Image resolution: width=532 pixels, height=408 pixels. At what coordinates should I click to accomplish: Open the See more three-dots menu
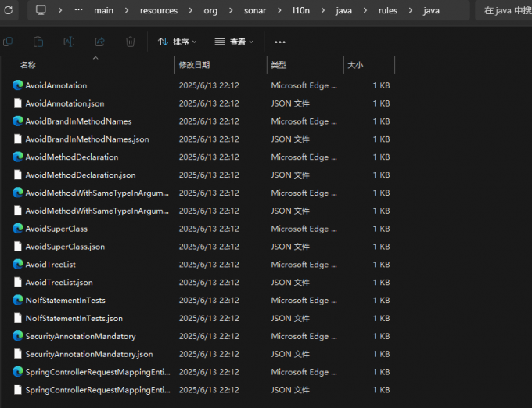pos(280,42)
